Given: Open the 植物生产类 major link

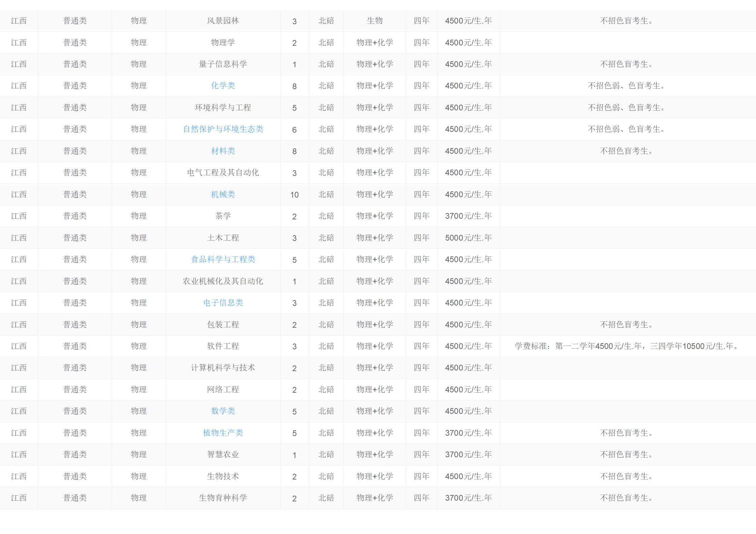Looking at the screenshot, I should click(223, 433).
